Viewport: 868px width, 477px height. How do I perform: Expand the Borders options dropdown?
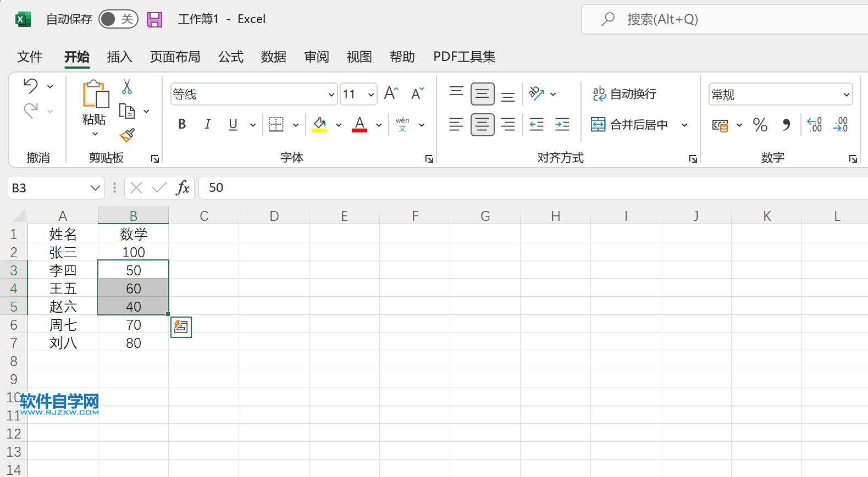click(296, 125)
